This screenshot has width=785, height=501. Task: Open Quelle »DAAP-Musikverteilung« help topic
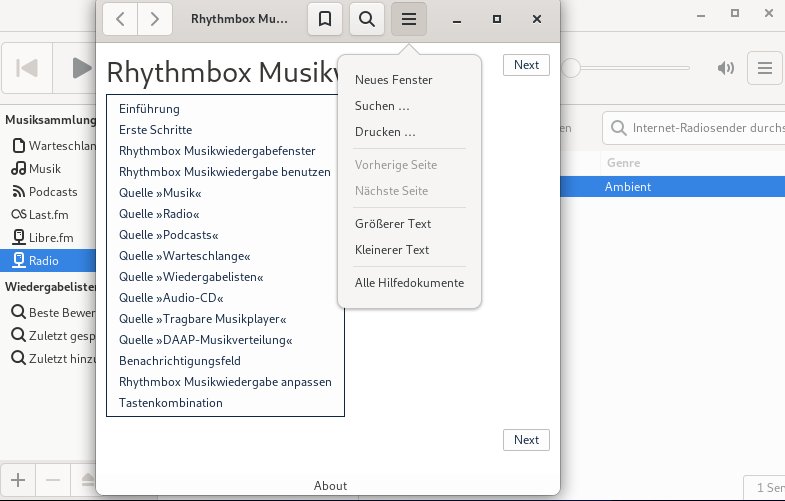coord(206,340)
